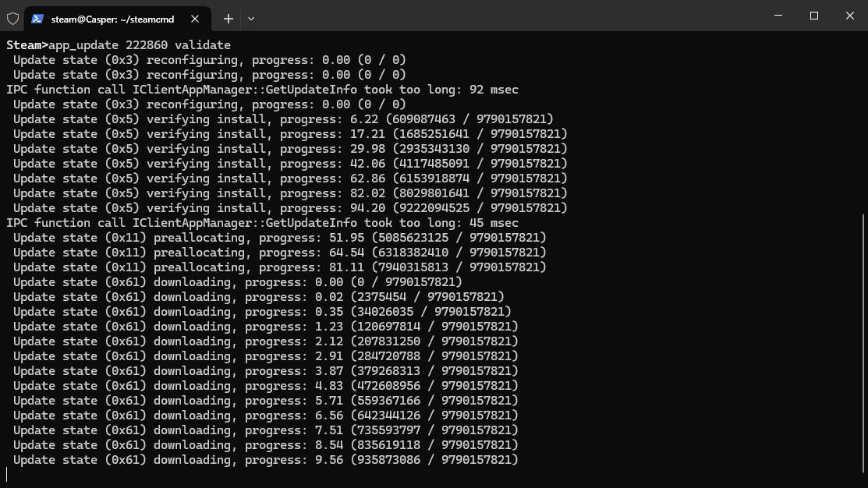Click verifying install progress 94.20 line
Image resolution: width=868 pixels, height=488 pixels.
click(x=291, y=208)
